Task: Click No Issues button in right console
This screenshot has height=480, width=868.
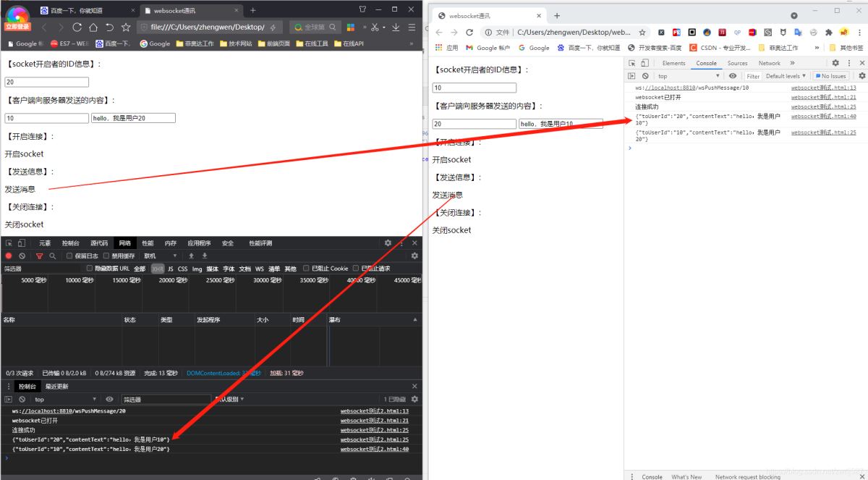Action: (x=830, y=76)
